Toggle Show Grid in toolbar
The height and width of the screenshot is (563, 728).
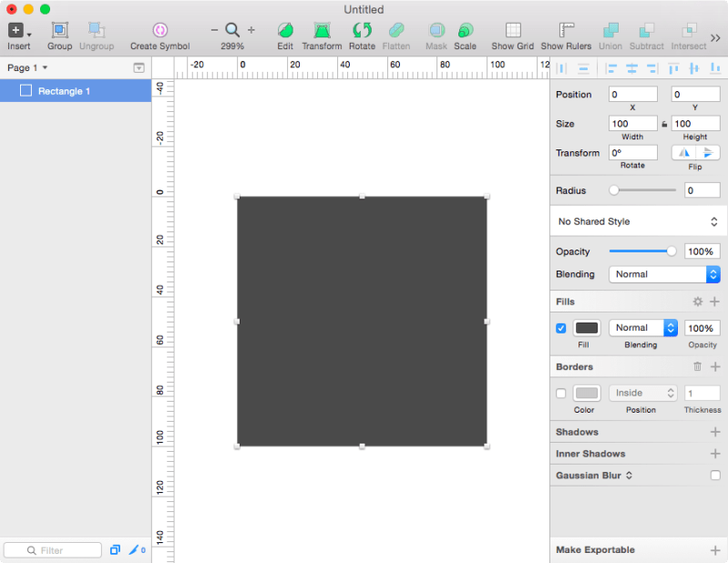(513, 30)
